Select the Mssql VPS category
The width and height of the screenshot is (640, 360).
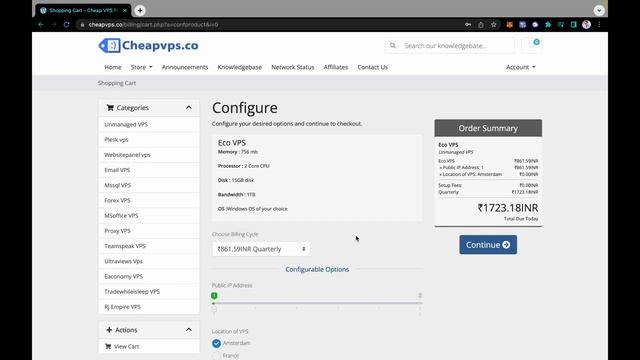pyautogui.click(x=149, y=185)
